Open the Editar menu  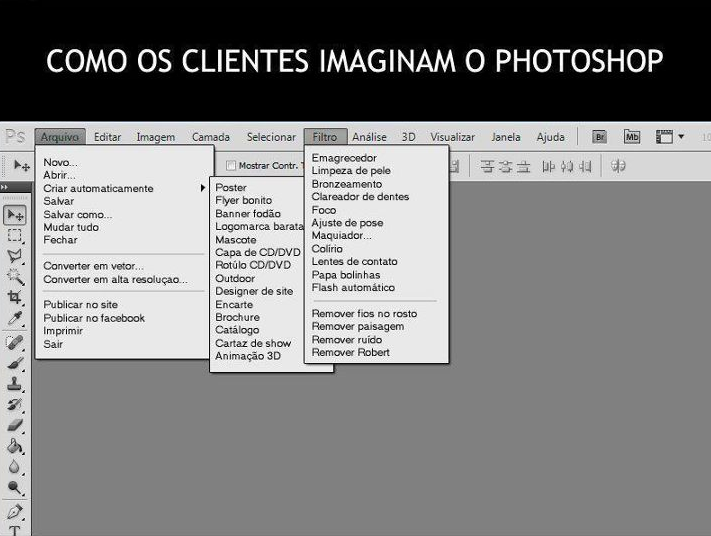(107, 137)
